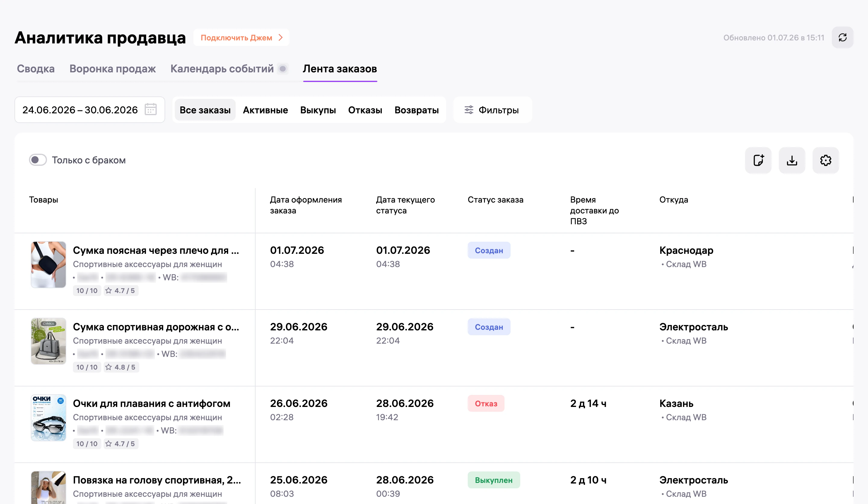Click the 4.8 / 5 rating badge
The width and height of the screenshot is (868, 504).
[x=121, y=367]
